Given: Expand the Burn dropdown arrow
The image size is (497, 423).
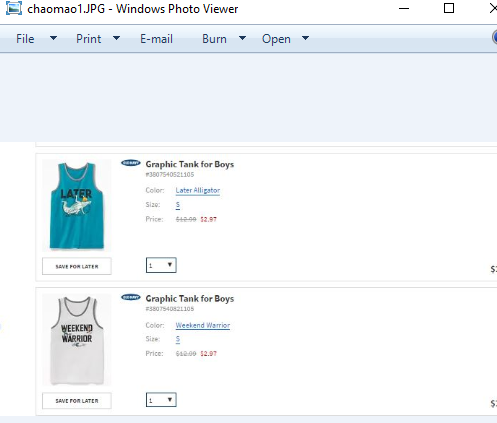Looking at the screenshot, I should pos(243,38).
